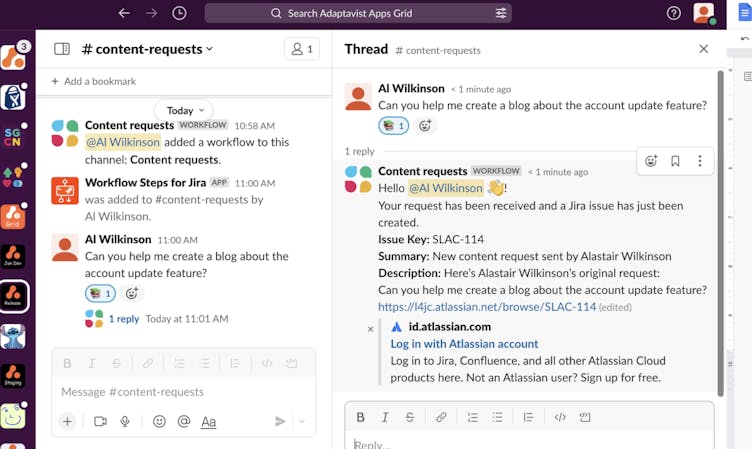Toggle strikethrough in thread reply composer

click(x=410, y=417)
